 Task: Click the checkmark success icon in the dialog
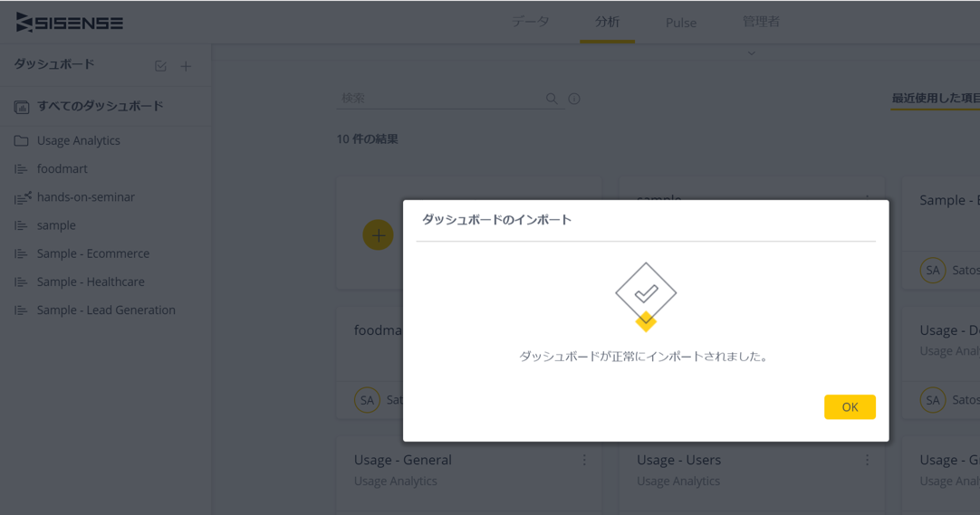pyautogui.click(x=646, y=296)
